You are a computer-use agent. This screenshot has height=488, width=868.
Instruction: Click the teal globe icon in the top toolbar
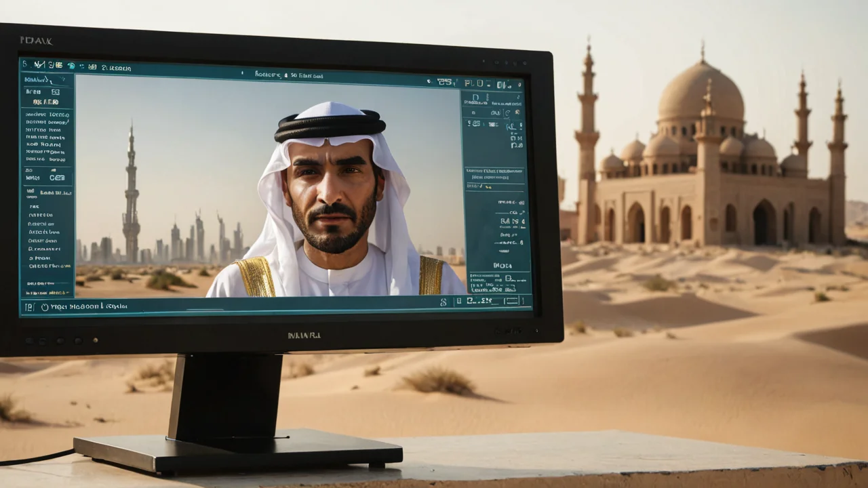(71, 66)
